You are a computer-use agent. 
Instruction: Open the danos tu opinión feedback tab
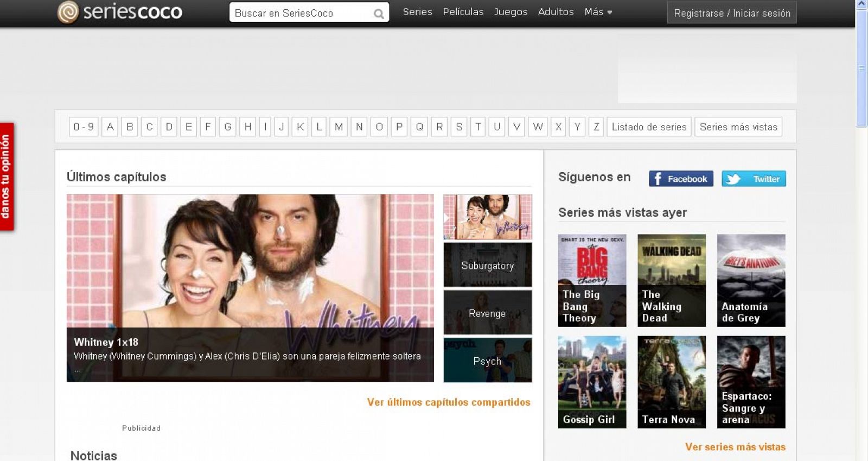coord(7,176)
